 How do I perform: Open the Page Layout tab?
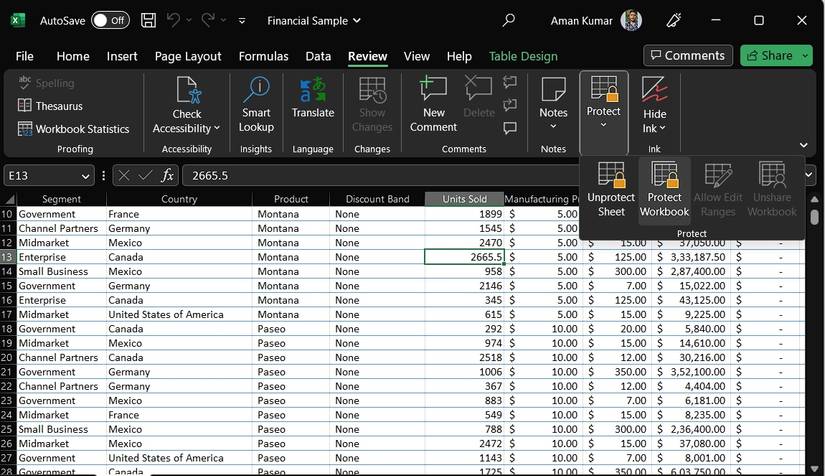[x=188, y=56]
